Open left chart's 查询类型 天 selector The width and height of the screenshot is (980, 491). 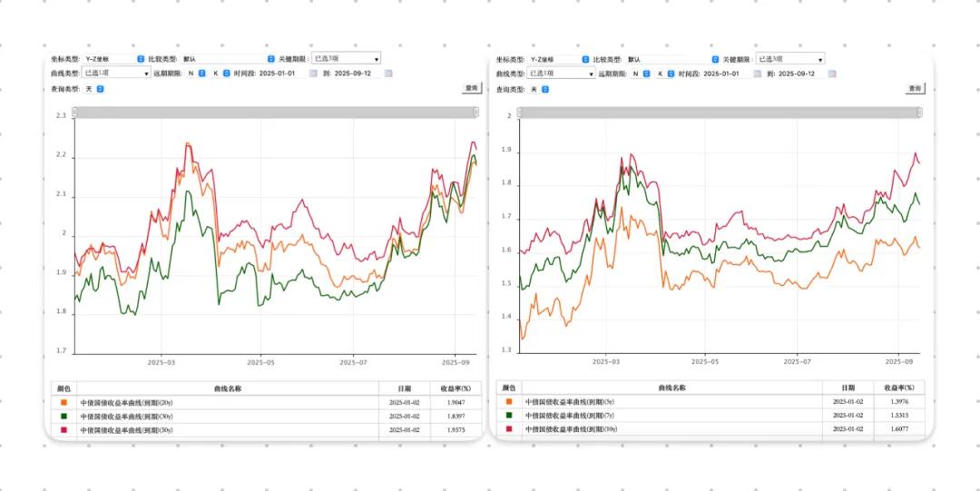(x=100, y=89)
